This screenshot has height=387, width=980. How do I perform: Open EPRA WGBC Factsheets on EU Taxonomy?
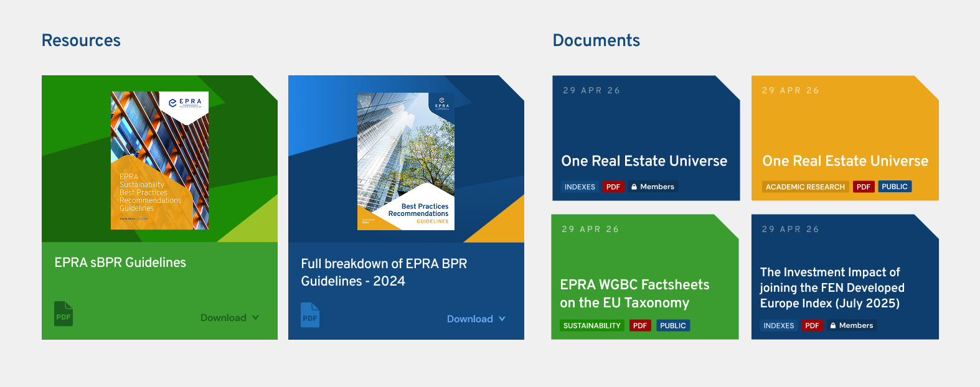(x=634, y=294)
